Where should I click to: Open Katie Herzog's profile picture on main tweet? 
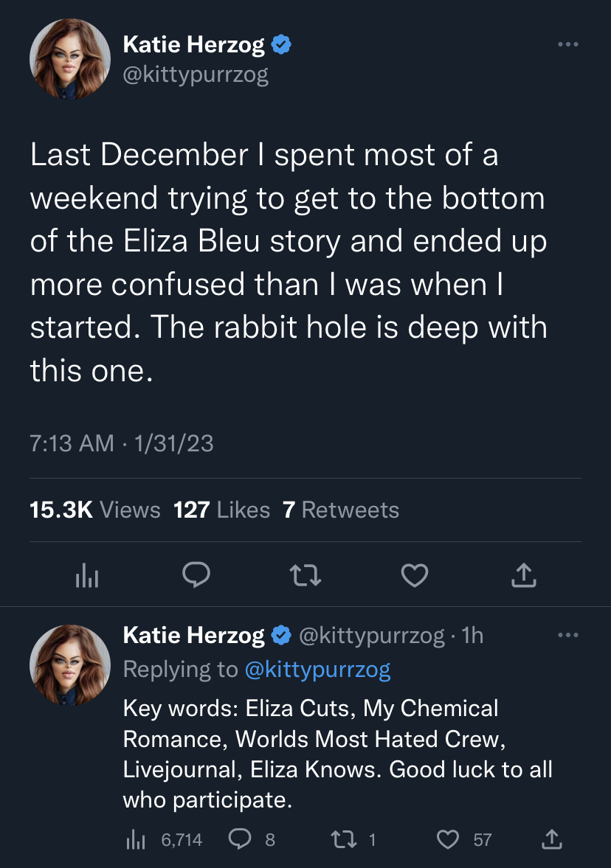point(70,59)
